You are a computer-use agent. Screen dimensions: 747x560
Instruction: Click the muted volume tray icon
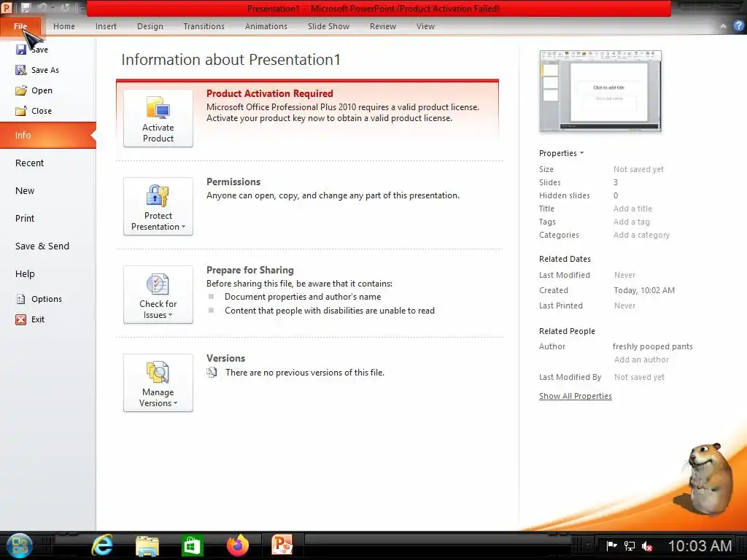coord(647,546)
